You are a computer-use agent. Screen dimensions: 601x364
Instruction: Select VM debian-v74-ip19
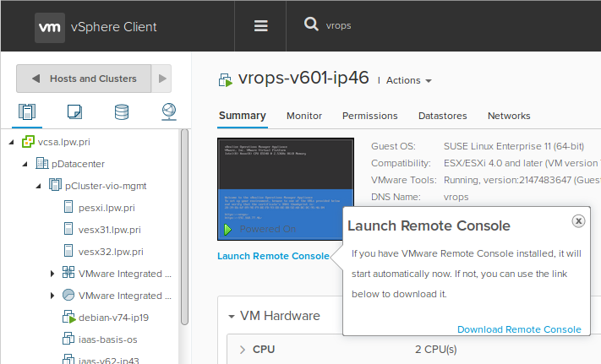coord(113,318)
